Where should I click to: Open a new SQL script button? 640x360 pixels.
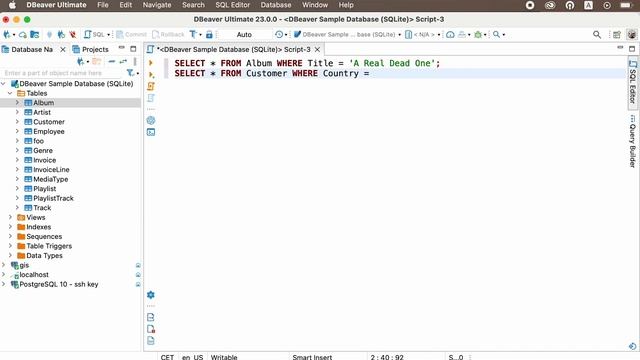(95, 35)
